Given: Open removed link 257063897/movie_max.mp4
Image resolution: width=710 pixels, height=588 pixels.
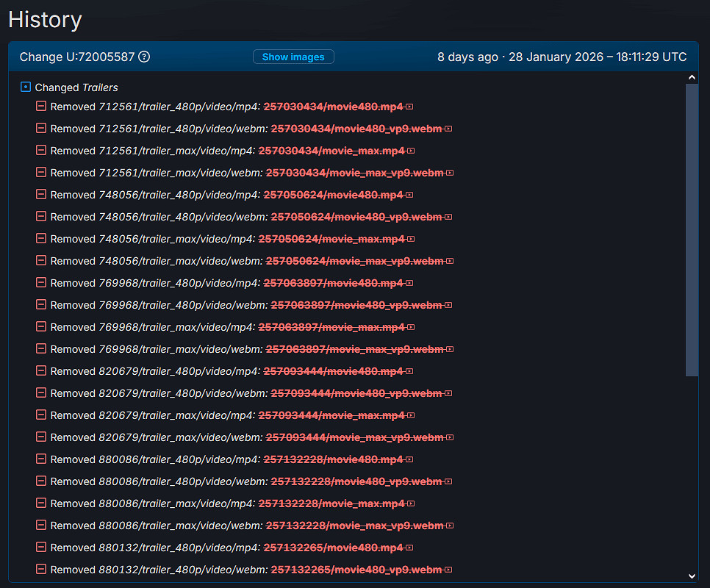Looking at the screenshot, I should 331,327.
